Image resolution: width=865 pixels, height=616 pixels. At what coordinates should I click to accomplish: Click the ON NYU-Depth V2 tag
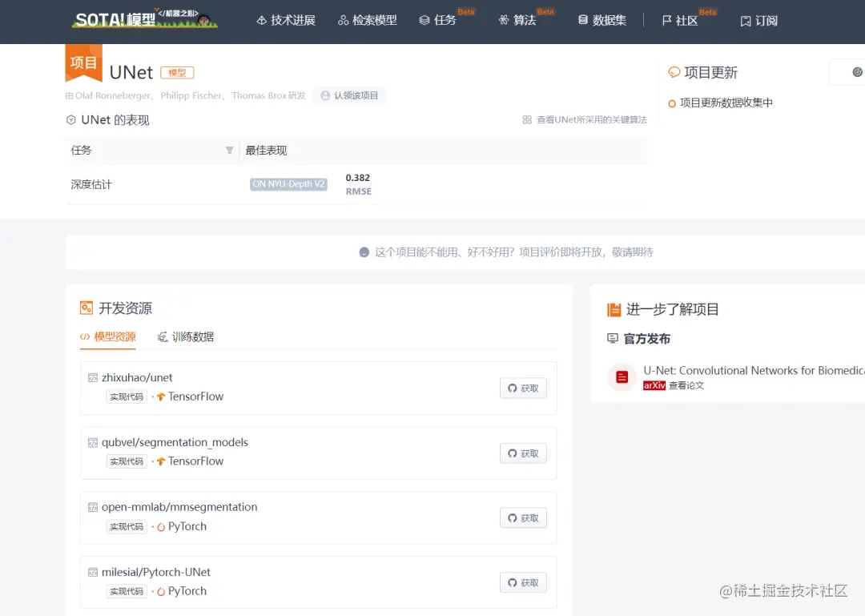coord(288,183)
